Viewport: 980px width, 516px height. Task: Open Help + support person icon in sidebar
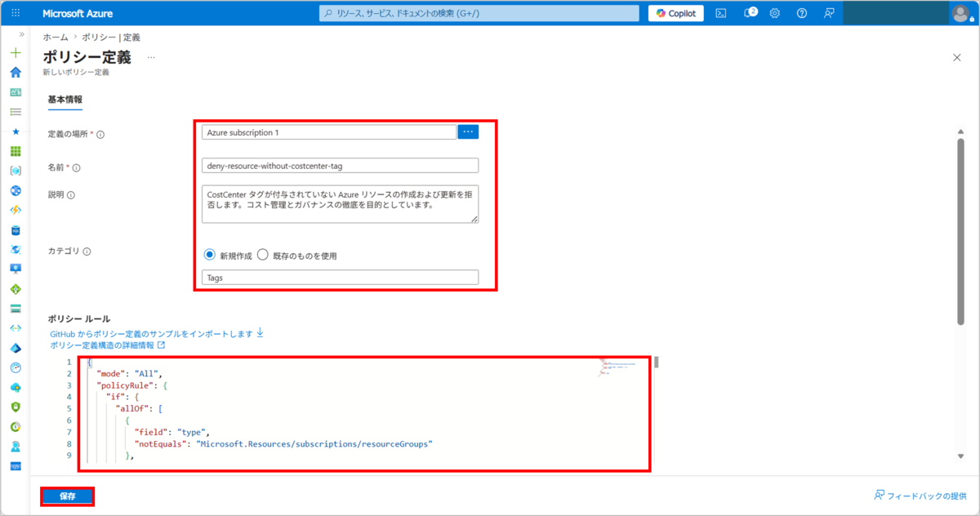click(x=16, y=447)
